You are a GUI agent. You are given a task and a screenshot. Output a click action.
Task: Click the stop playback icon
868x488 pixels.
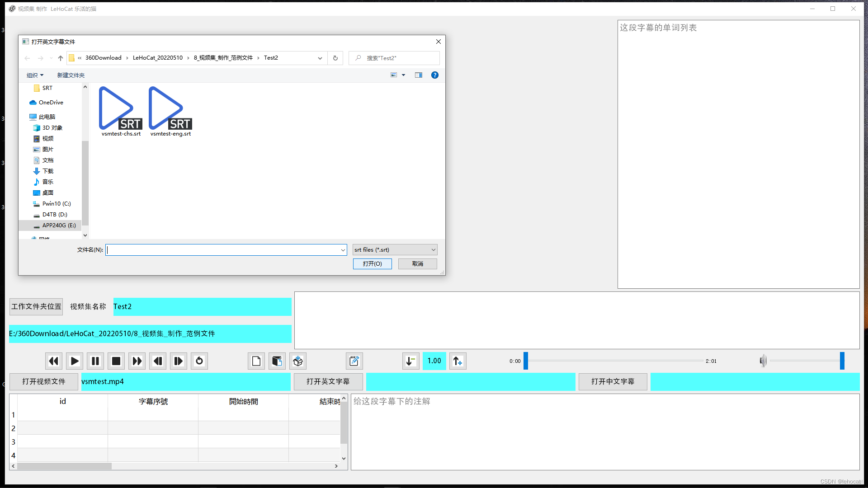[116, 361]
